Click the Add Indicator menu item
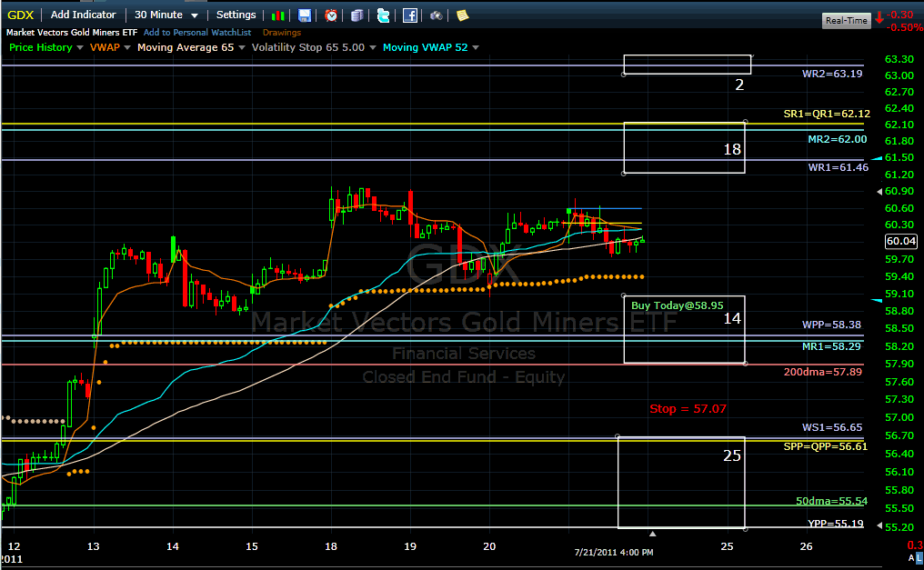924x570 pixels. [83, 15]
